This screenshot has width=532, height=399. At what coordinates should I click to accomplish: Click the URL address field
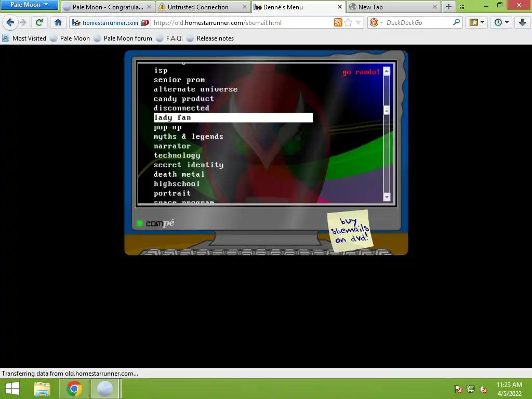point(242,23)
